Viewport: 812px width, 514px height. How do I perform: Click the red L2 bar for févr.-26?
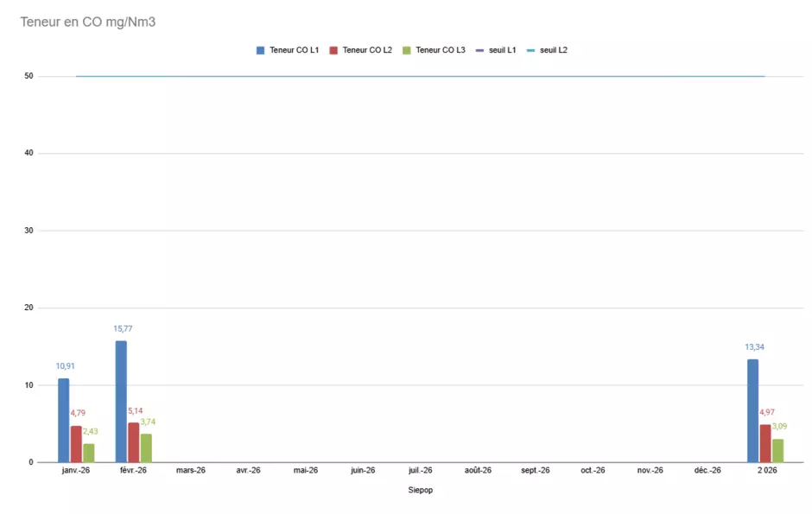(134, 441)
